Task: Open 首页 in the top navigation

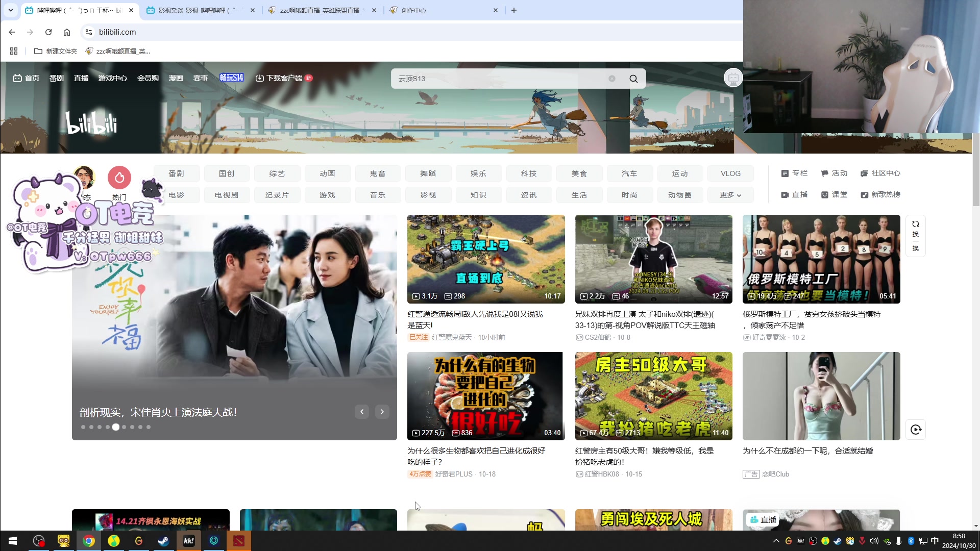Action: (26, 78)
